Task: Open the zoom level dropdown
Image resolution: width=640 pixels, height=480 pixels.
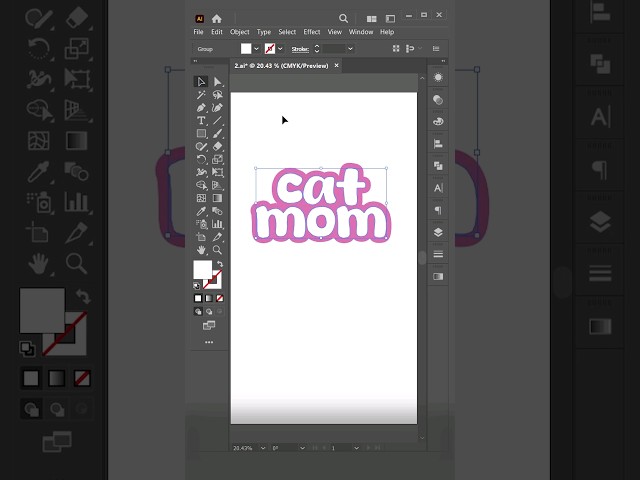Action: 263,448
